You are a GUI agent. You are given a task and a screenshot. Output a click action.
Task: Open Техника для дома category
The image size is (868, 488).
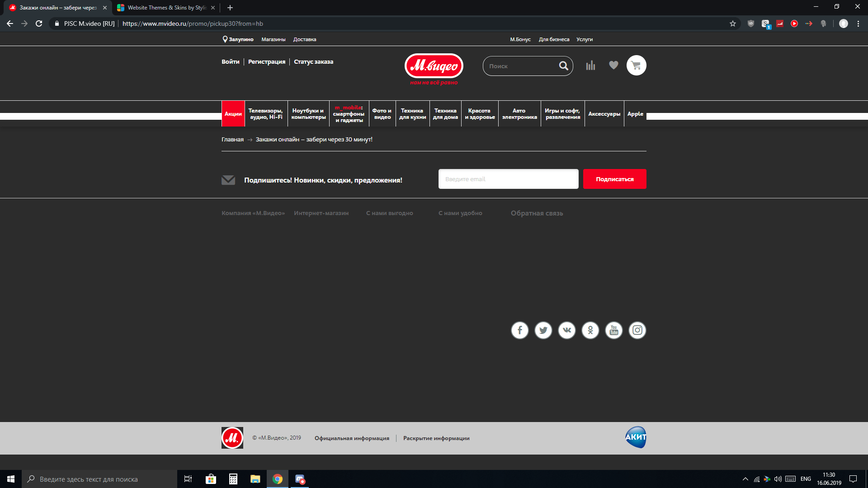click(445, 114)
